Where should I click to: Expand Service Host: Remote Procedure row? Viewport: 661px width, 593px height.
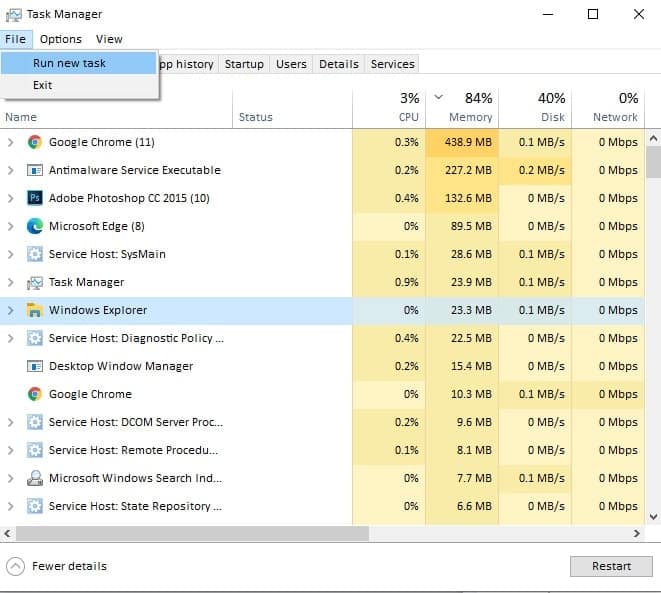[11, 450]
